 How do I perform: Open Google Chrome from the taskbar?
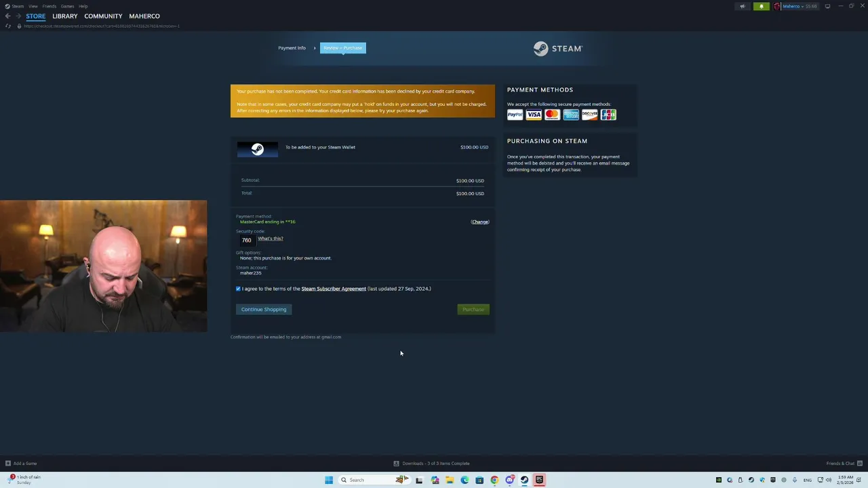(494, 480)
